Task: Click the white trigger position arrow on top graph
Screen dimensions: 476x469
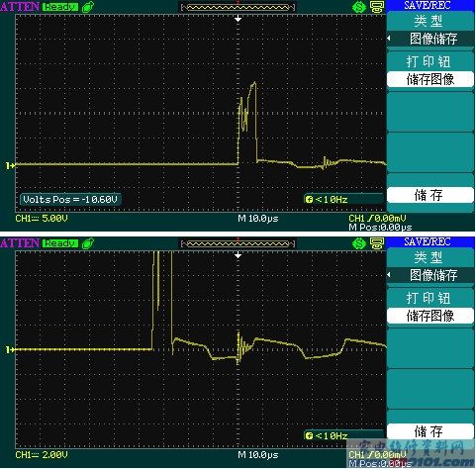Action: (x=238, y=19)
